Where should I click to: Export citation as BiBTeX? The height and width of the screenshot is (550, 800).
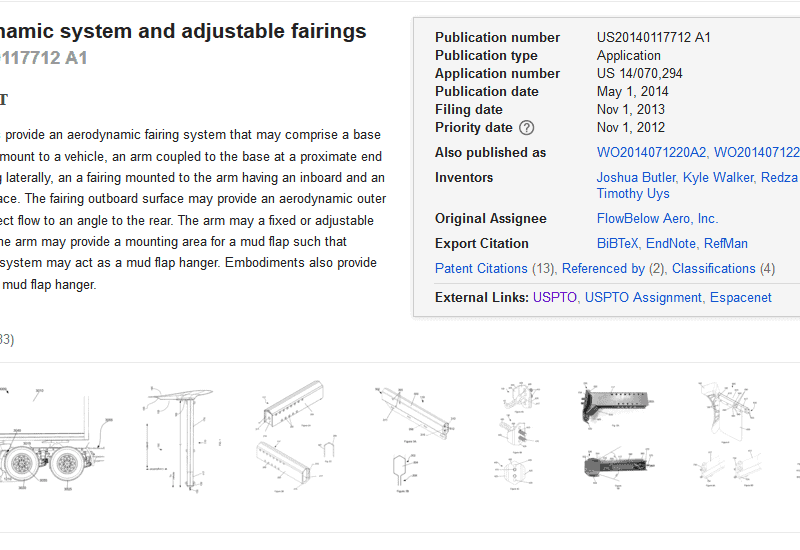[x=617, y=243]
